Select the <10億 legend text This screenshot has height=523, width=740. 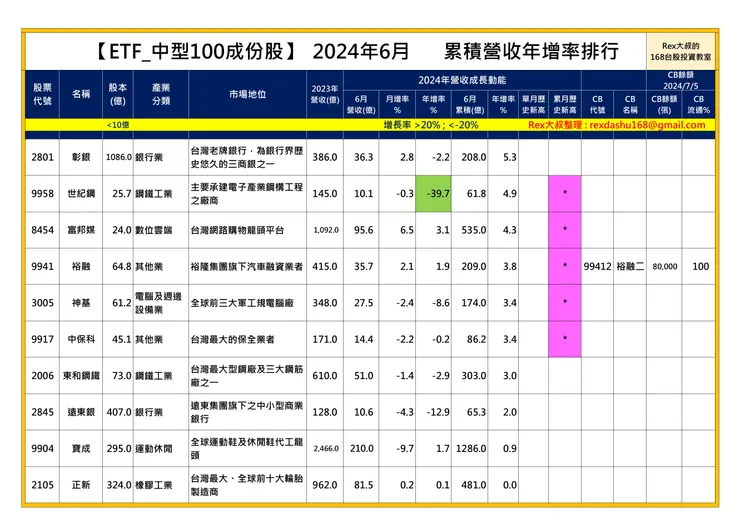(118, 125)
